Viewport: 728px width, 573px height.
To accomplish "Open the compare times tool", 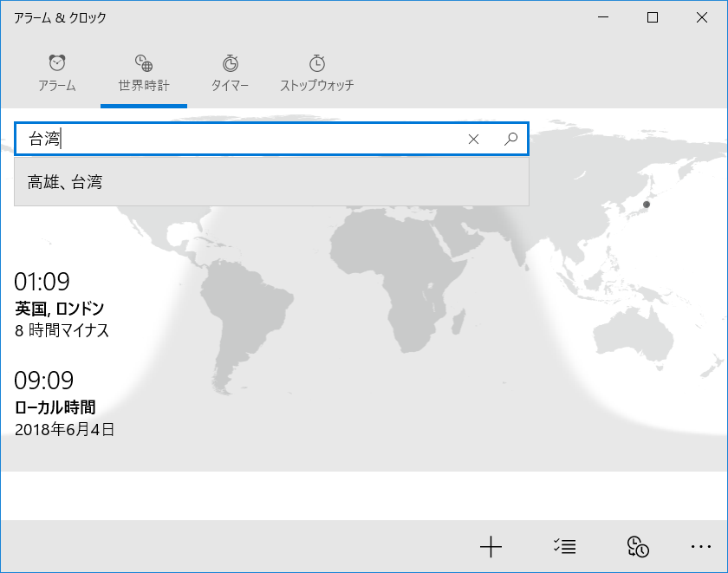I will pyautogui.click(x=637, y=546).
